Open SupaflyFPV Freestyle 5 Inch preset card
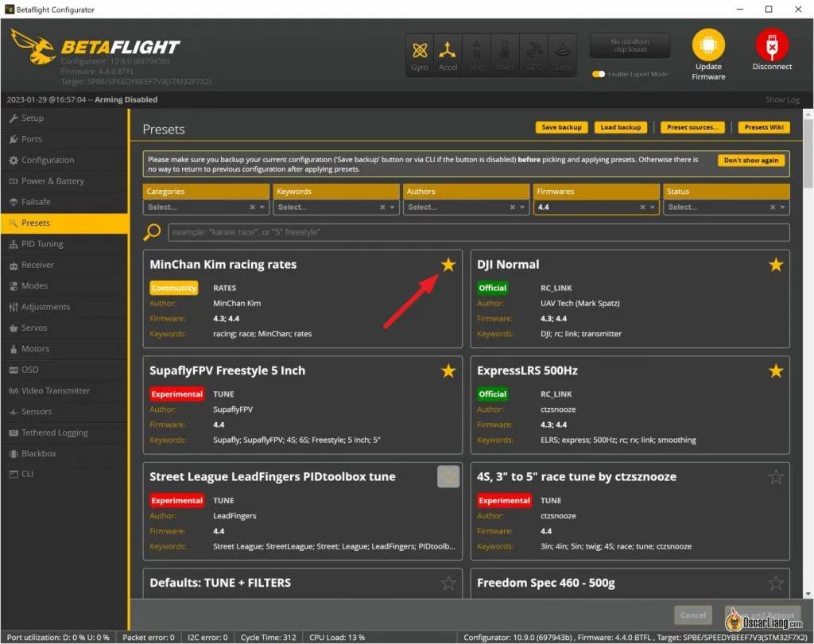The width and height of the screenshot is (814, 644). (x=303, y=405)
